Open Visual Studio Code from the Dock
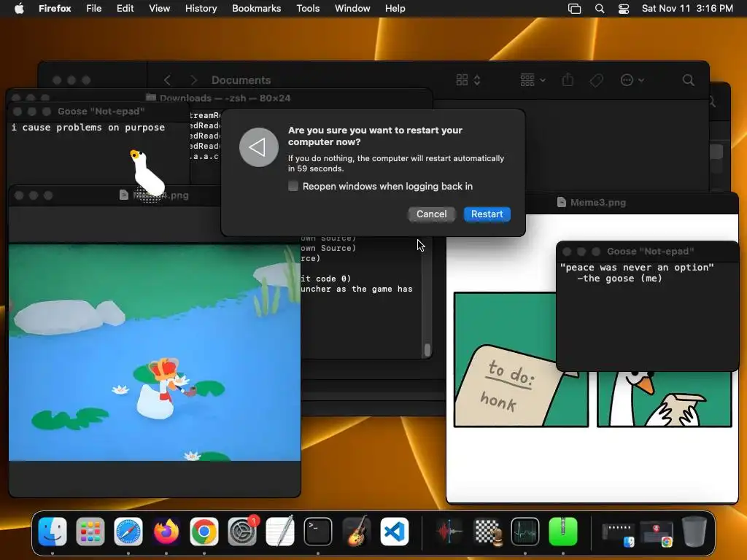The width and height of the screenshot is (747, 560). 394,531
